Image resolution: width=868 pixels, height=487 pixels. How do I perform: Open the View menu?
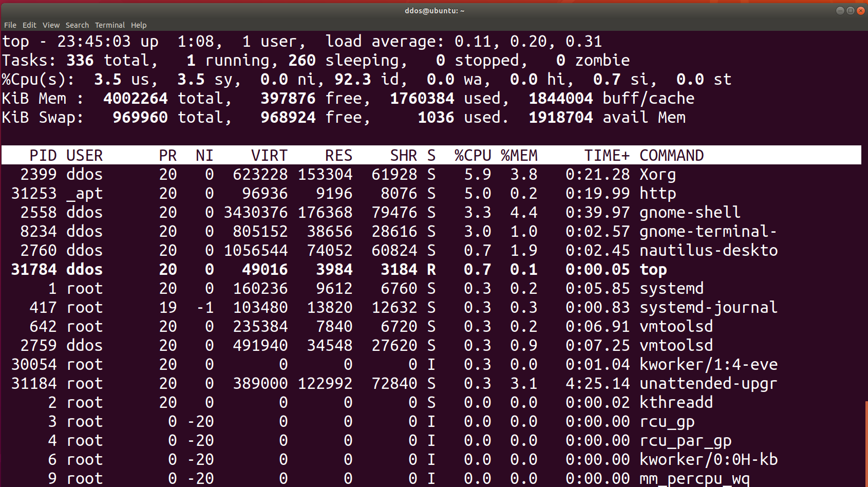(51, 25)
